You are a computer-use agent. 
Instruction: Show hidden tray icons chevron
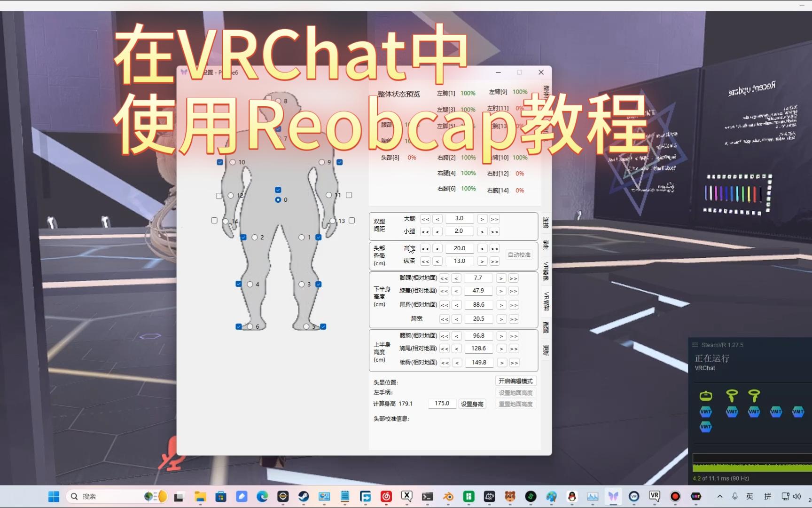pos(720,496)
